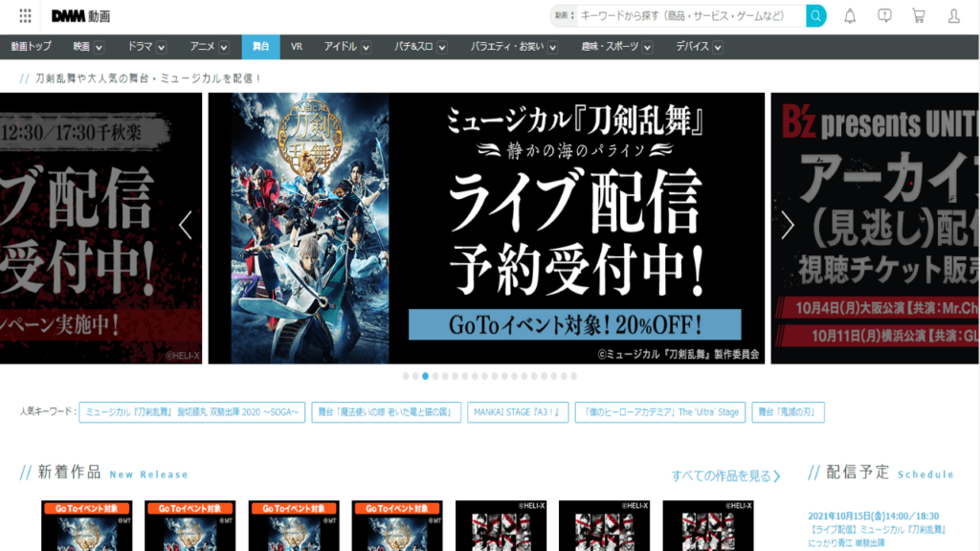Screen dimensions: 980x551
Task: Click the 人気キーワード label
Action: pyautogui.click(x=46, y=411)
